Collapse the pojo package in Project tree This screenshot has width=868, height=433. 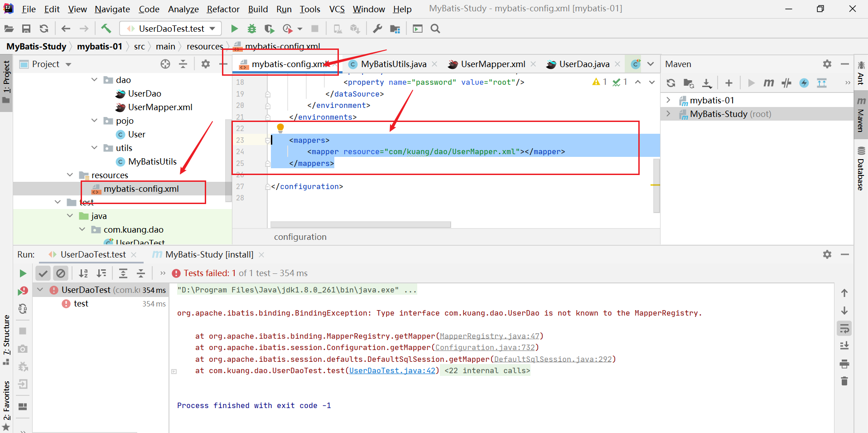tap(94, 120)
